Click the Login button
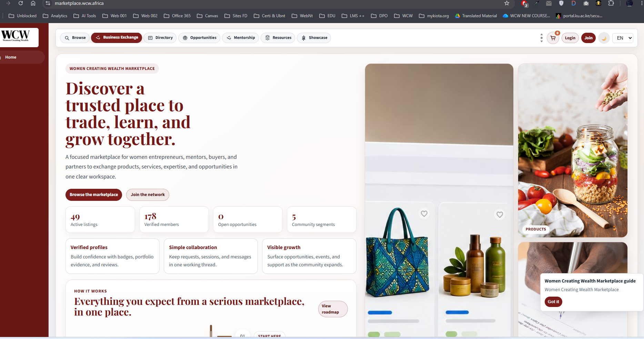This screenshot has width=644, height=339. (x=570, y=38)
